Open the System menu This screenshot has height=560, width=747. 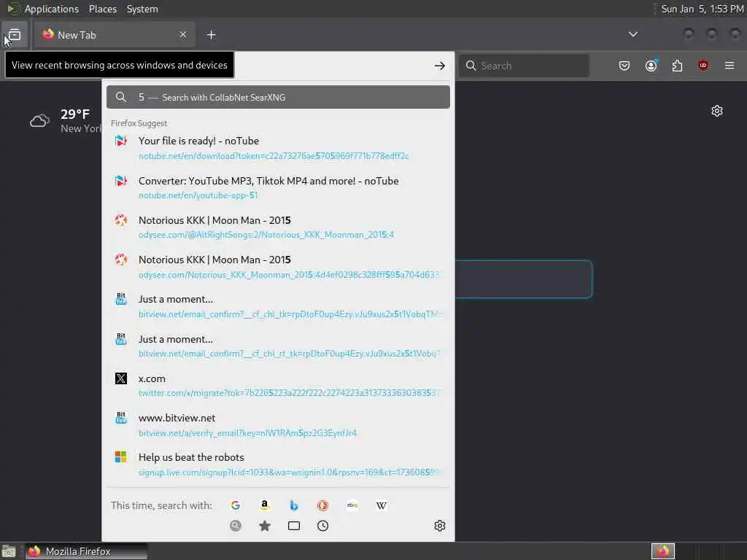click(x=142, y=9)
